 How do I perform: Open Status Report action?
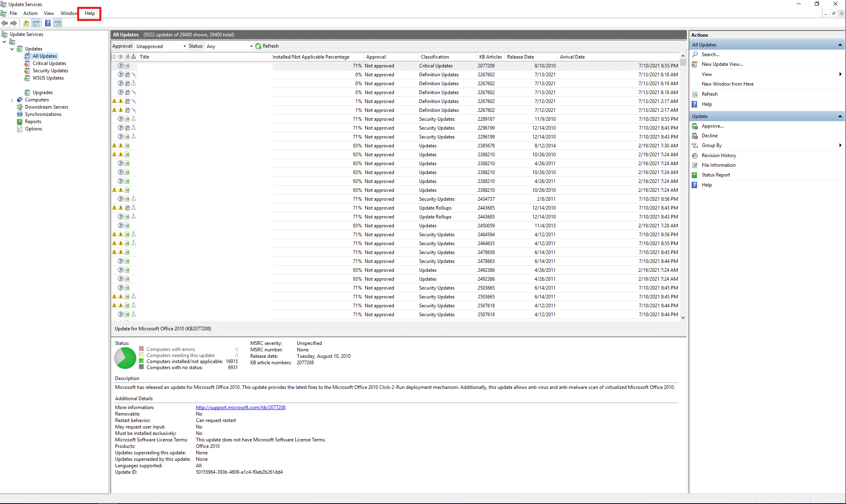point(716,175)
